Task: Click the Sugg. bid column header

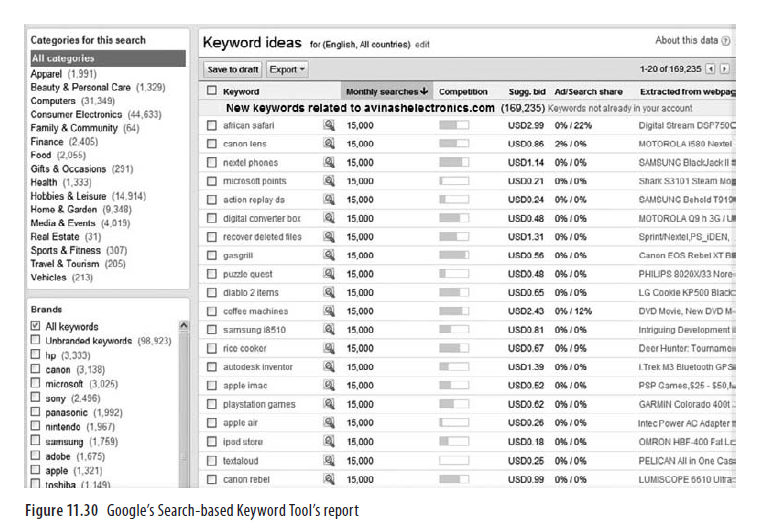Action: (x=527, y=91)
